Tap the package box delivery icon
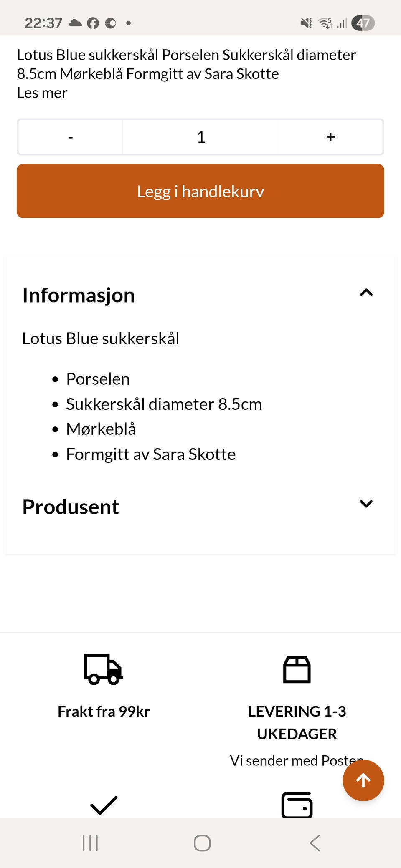The width and height of the screenshot is (401, 868). pyautogui.click(x=297, y=669)
